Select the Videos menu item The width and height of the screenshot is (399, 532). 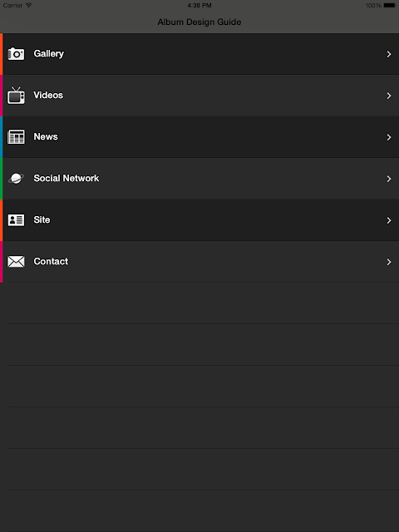pos(201,96)
